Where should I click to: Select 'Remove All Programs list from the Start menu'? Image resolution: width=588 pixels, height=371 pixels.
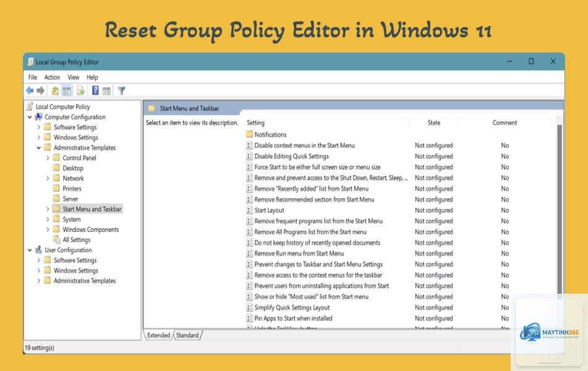click(x=311, y=232)
